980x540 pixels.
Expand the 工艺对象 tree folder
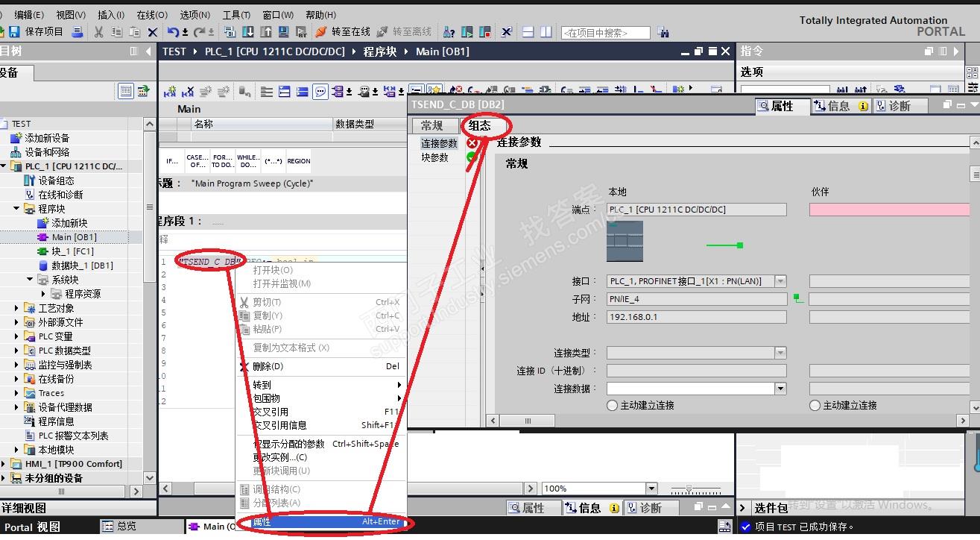click(x=16, y=308)
